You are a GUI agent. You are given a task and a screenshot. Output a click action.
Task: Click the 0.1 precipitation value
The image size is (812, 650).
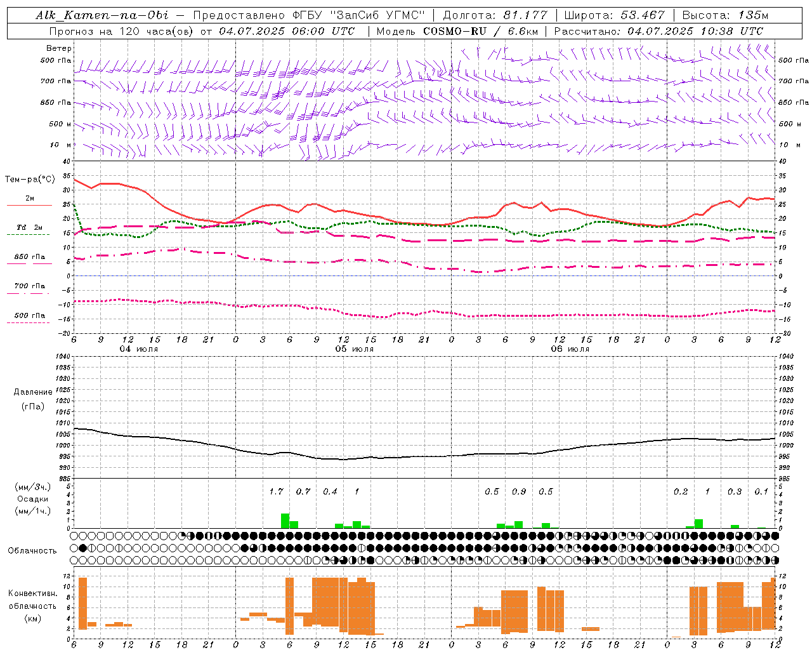click(761, 491)
